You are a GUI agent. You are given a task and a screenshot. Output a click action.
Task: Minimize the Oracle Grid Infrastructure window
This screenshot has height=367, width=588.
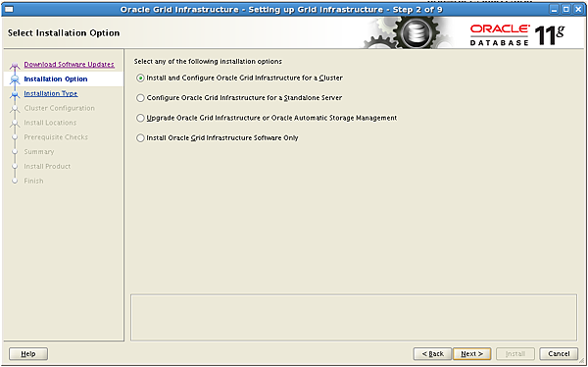point(555,9)
